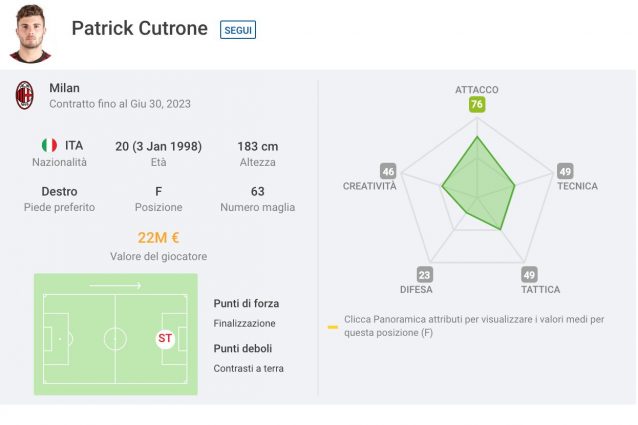Viewport: 638px width, 425px height.
Task: Click the 49 TATTICA rating badge
Action: point(529,275)
